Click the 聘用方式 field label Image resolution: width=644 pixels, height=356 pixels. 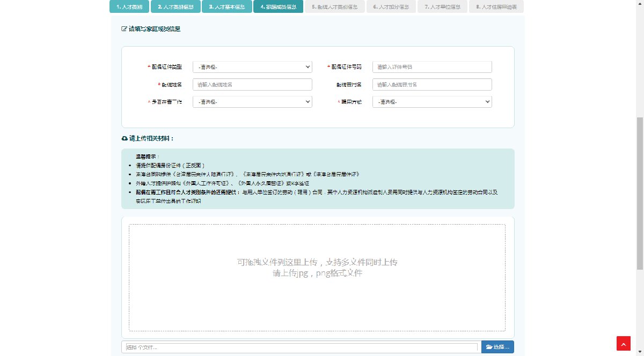coord(352,102)
